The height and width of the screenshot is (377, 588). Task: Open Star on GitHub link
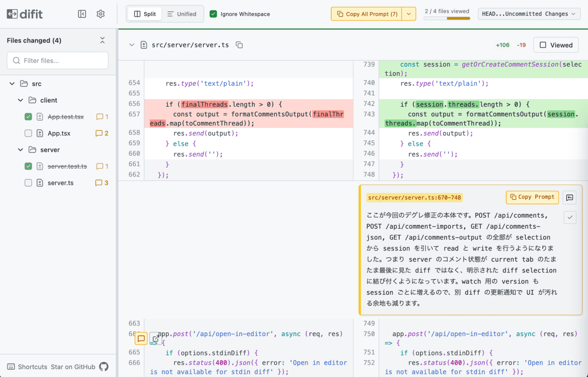pos(72,367)
